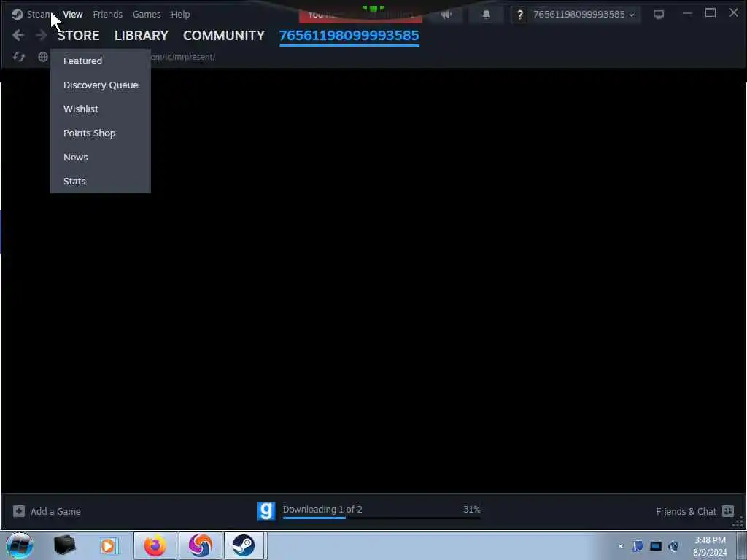Go to the STORE tab
The height and width of the screenshot is (560, 747).
point(79,35)
